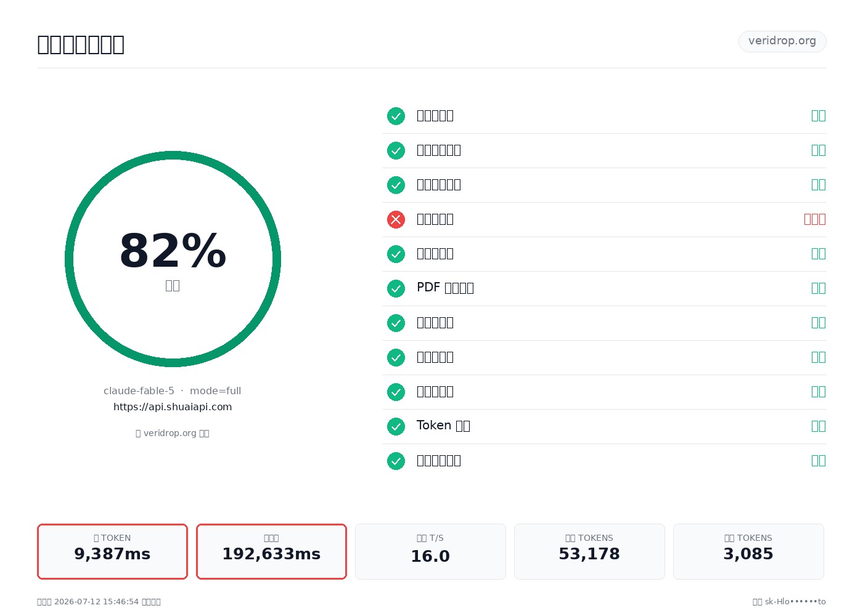This screenshot has width=863, height=616.
Task: Select the 53,178 TOKENS stat card
Action: pyautogui.click(x=589, y=551)
